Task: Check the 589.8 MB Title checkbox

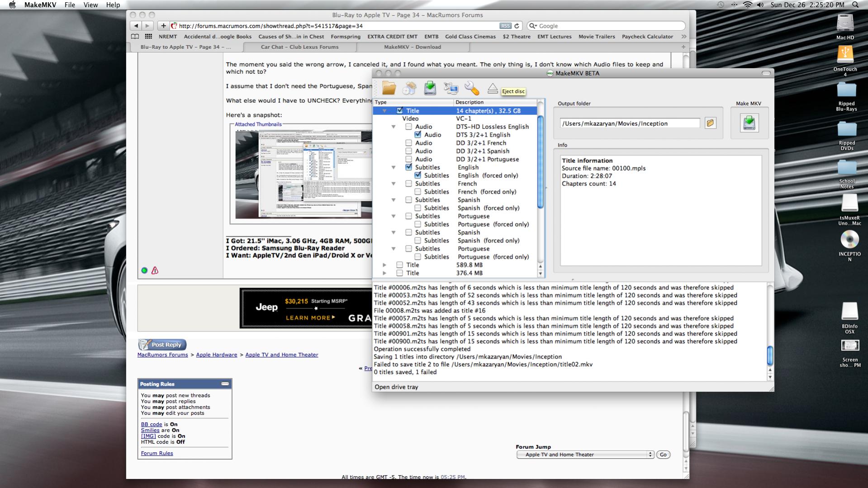Action: coord(399,265)
